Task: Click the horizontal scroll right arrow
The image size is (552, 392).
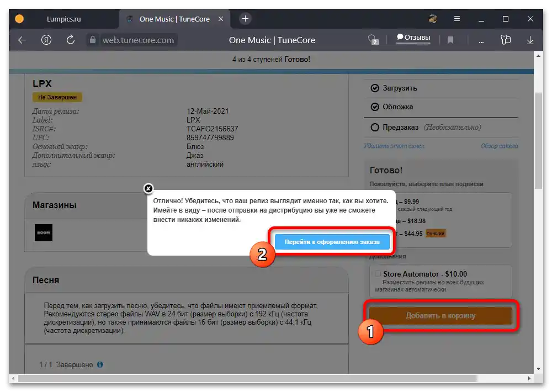Action: 529,378
